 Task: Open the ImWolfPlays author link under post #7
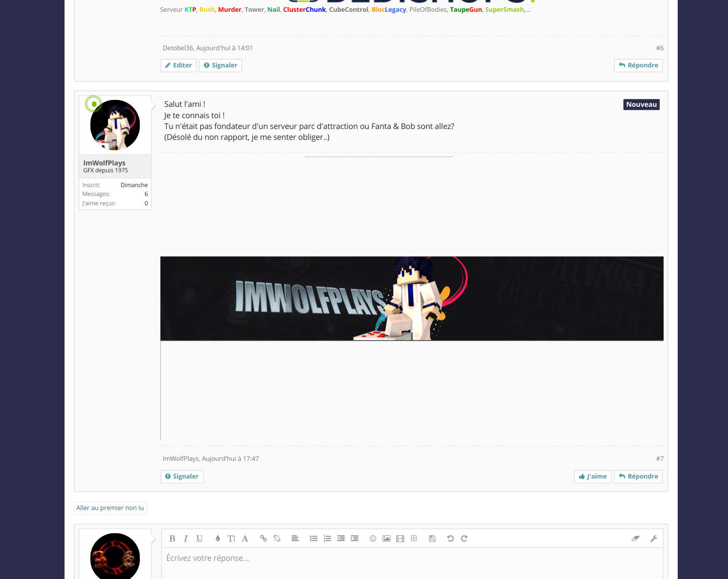(181, 459)
